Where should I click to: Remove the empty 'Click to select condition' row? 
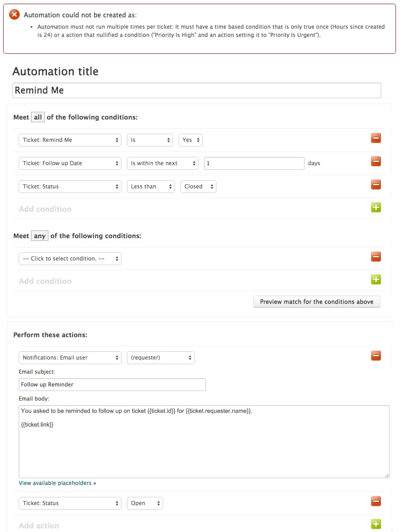pyautogui.click(x=376, y=257)
